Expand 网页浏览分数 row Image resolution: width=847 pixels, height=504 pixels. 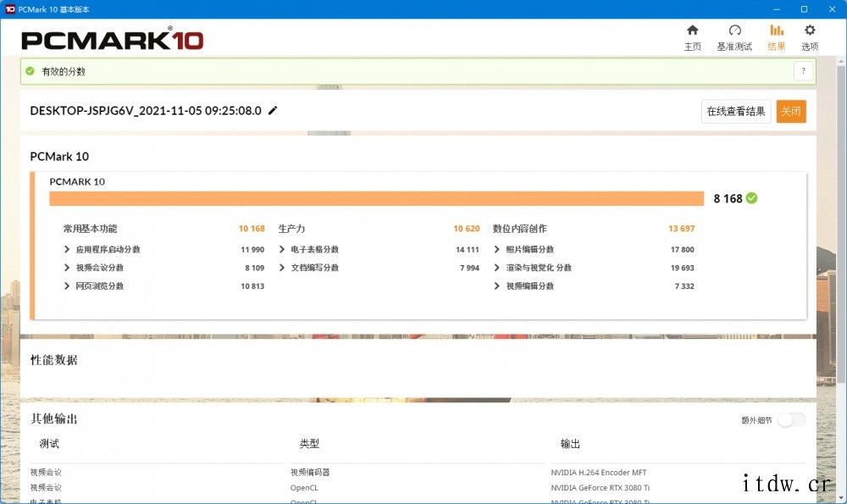click(67, 285)
